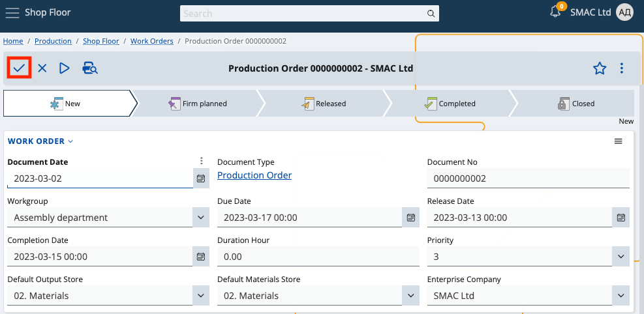This screenshot has width=644, height=314.
Task: Select the Completed status stage
Action: pos(450,104)
